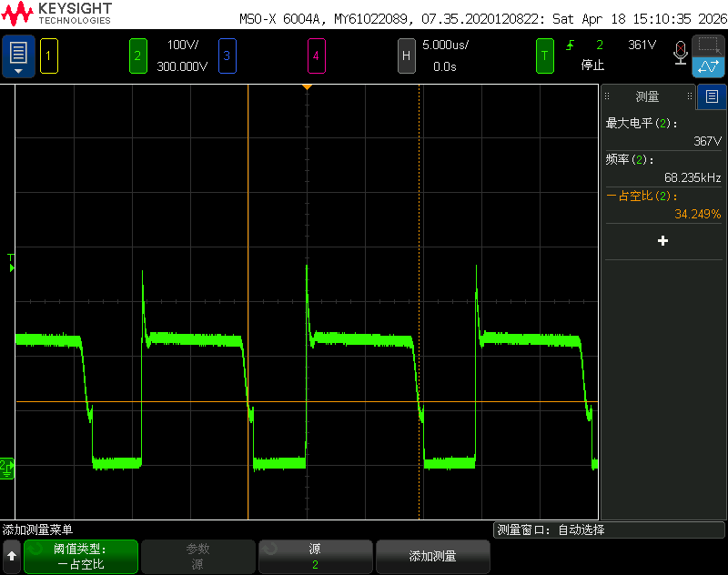The image size is (728, 575).
Task: Open the main menu dropdown icon
Action: [x=18, y=56]
